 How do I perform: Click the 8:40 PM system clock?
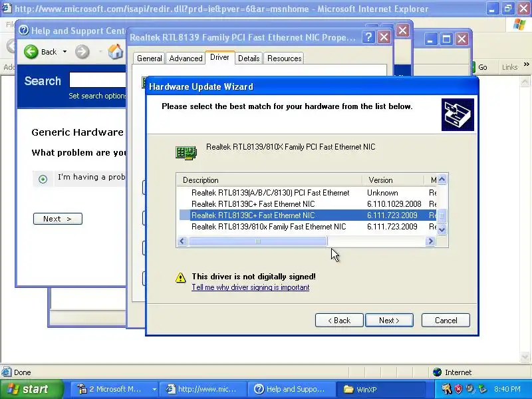pos(507,389)
